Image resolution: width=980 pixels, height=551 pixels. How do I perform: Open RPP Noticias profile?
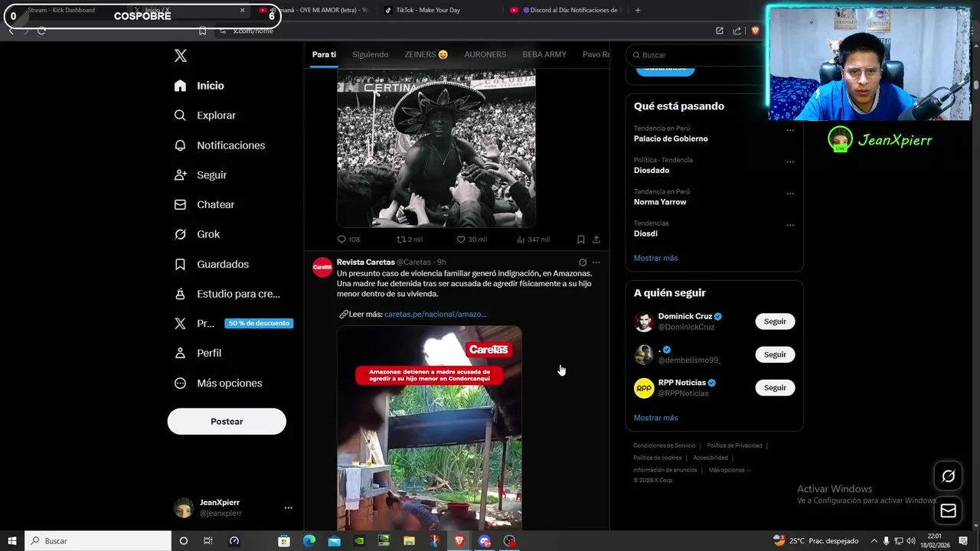point(681,383)
